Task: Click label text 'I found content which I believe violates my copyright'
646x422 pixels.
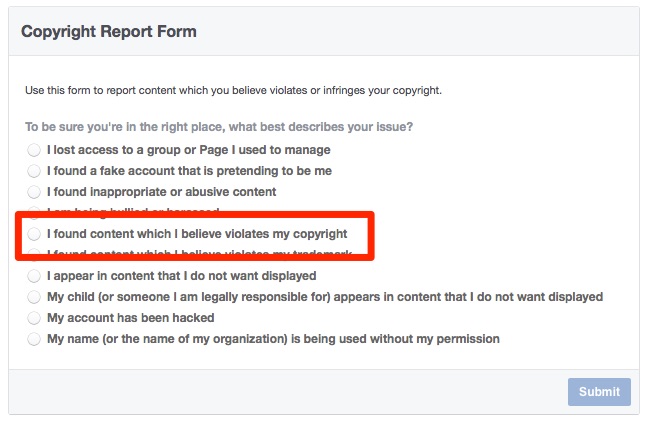Action: point(197,234)
